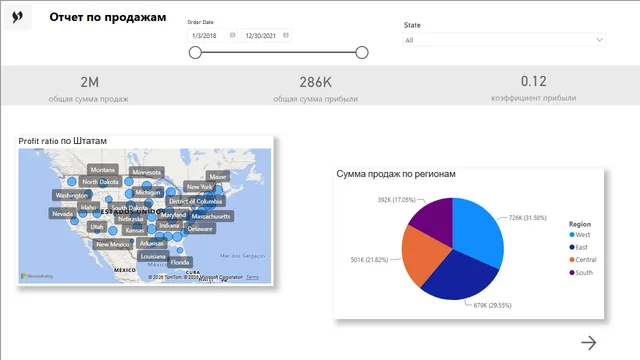Click the South legend color marker
Image resolution: width=640 pixels, height=360 pixels.
coord(572,273)
